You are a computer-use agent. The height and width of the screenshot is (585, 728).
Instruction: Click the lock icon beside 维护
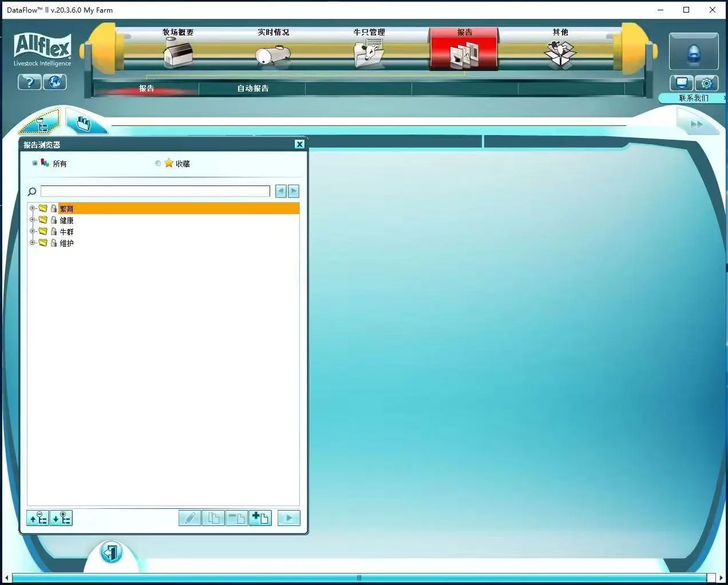(54, 243)
